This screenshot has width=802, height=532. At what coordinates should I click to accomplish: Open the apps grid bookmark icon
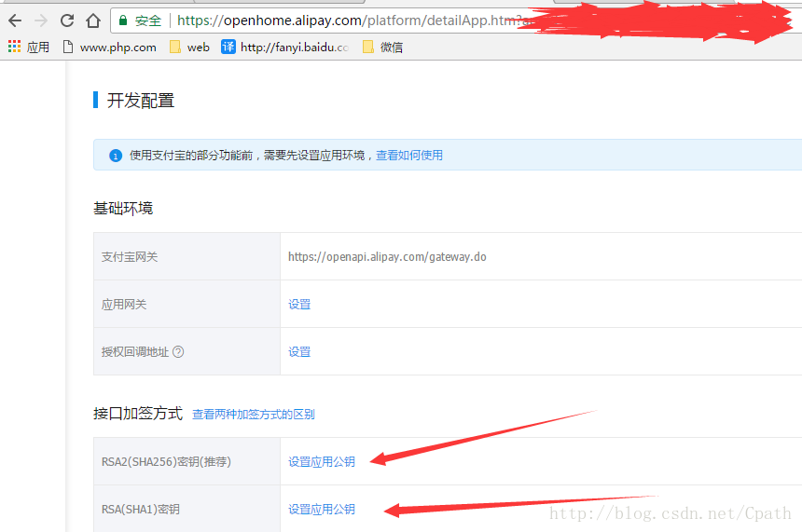(14, 47)
